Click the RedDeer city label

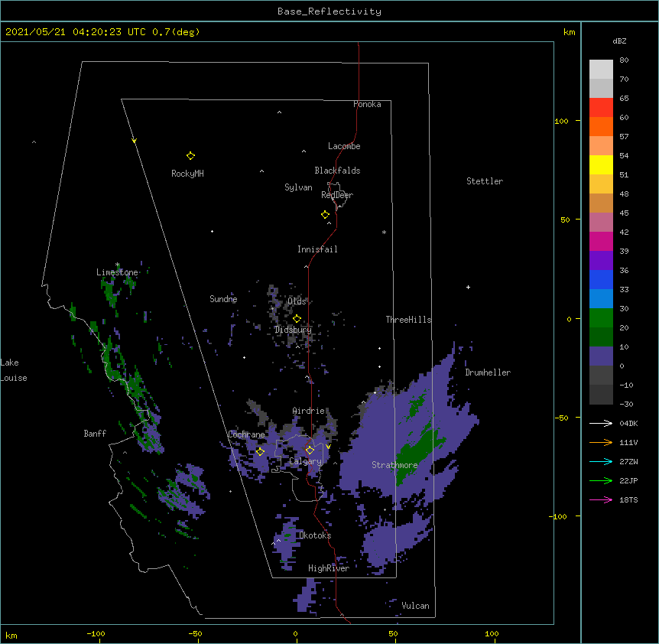(x=337, y=195)
